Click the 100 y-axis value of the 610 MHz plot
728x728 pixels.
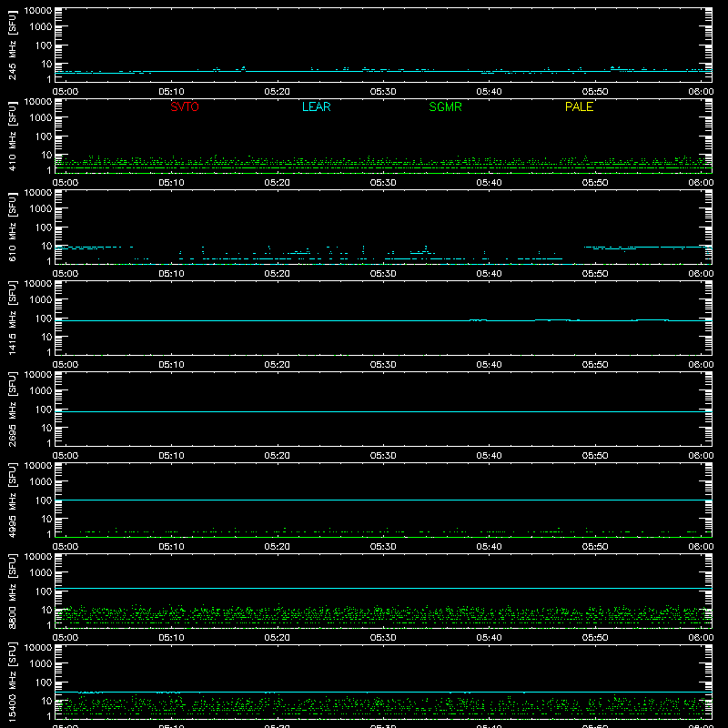44,227
